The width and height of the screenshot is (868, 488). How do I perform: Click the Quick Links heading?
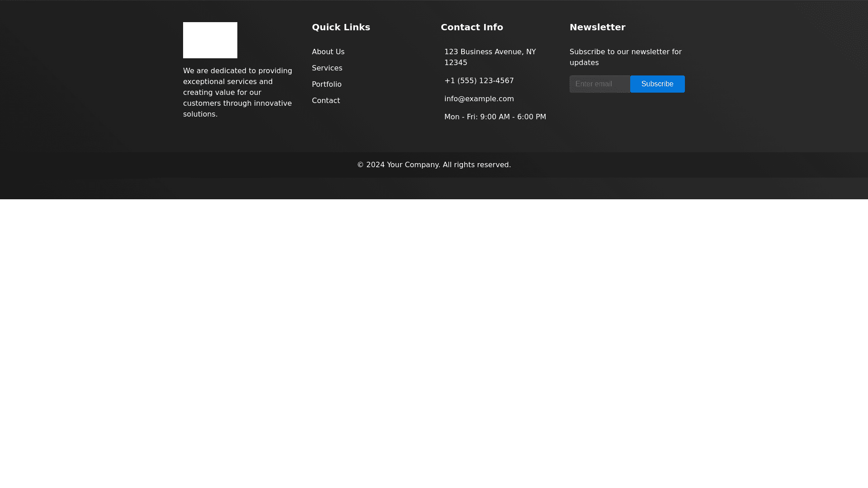click(340, 28)
